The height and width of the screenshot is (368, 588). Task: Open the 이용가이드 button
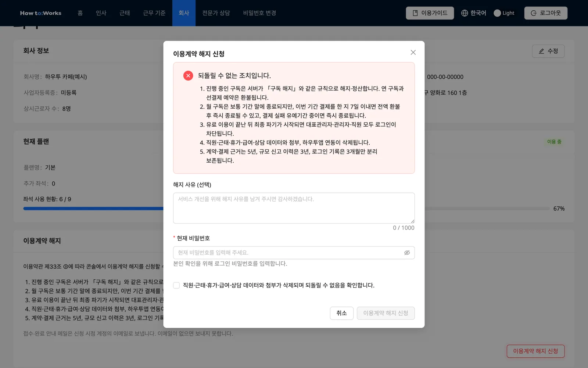[x=430, y=13]
